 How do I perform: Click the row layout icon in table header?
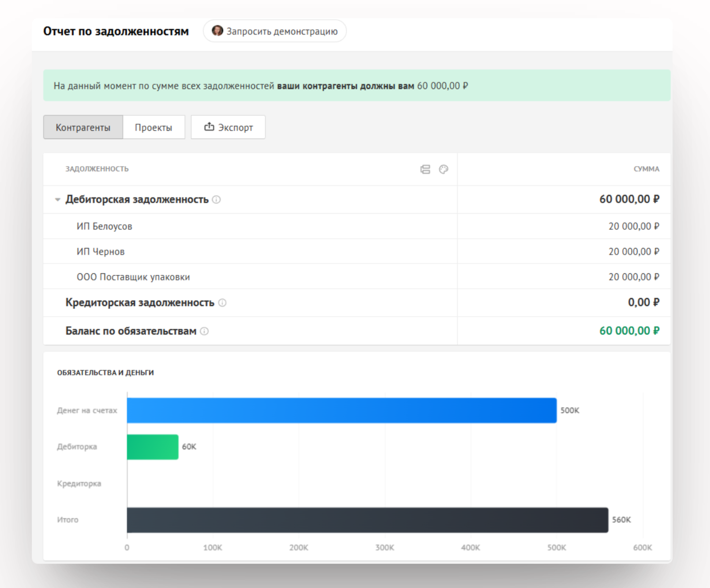[x=425, y=169]
